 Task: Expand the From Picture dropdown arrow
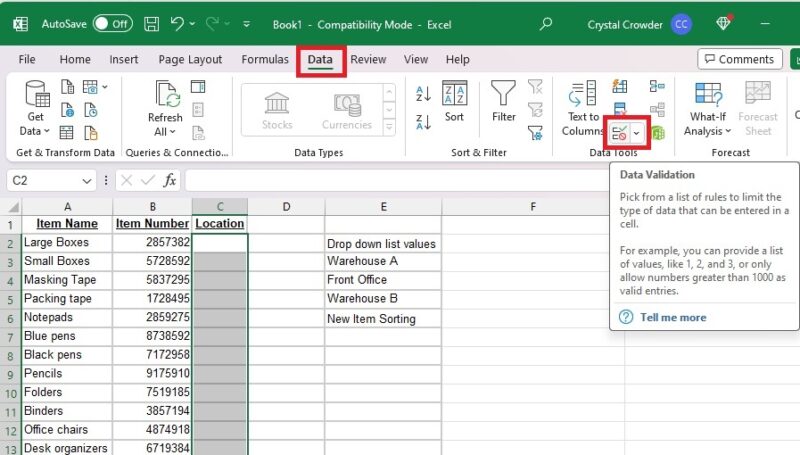[105, 87]
